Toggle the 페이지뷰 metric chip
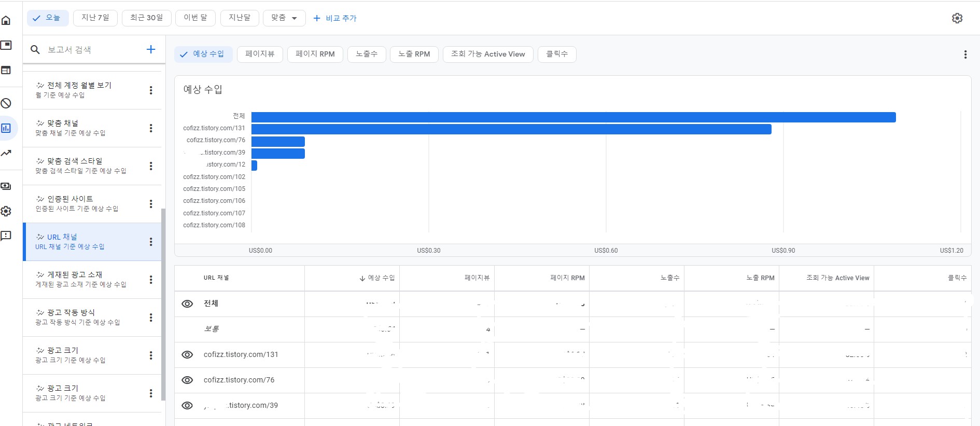Screen dimensions: 980x426 [260, 54]
